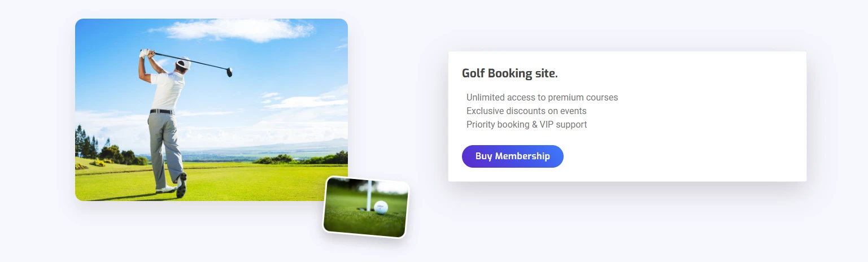Click "Exclusive discounts on events" list item
The height and width of the screenshot is (262, 868).
tap(526, 111)
